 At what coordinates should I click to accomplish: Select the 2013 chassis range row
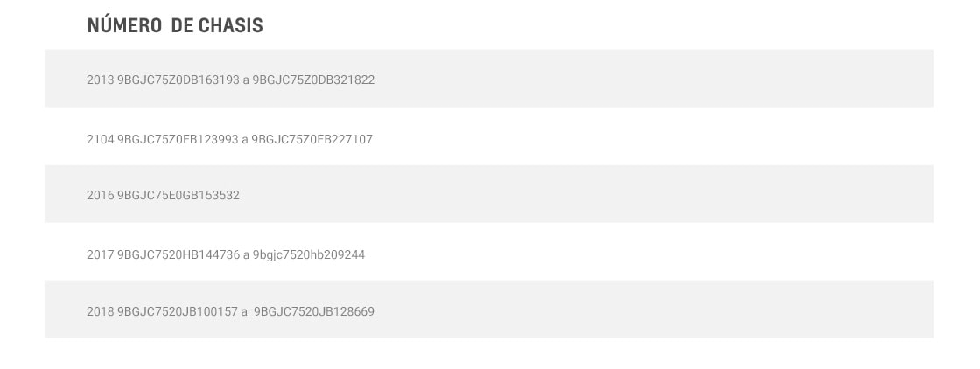tap(489, 79)
